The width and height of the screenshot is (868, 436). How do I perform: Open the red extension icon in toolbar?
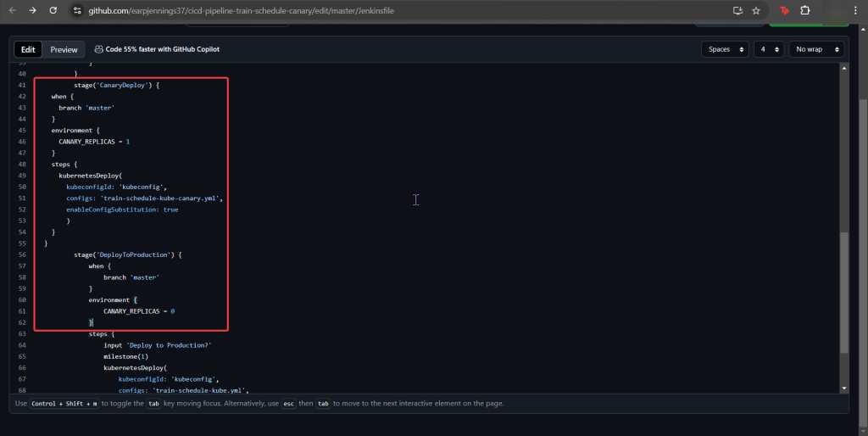click(x=785, y=11)
